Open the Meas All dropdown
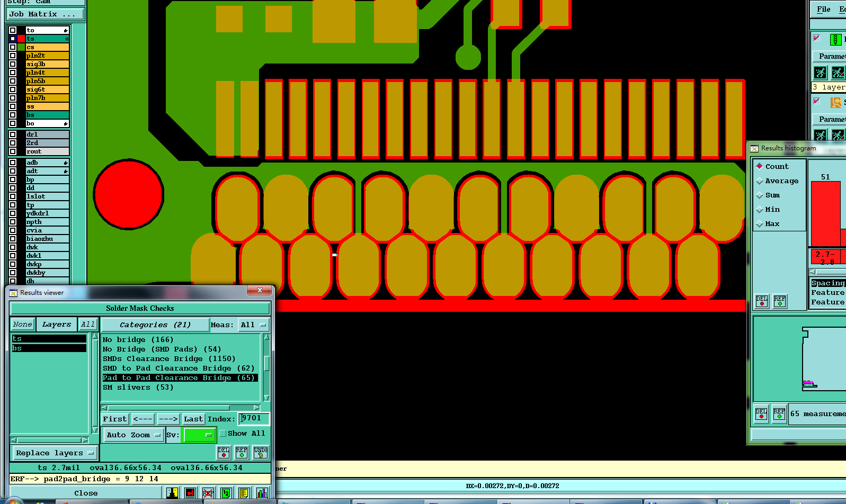846x504 pixels. tap(254, 325)
